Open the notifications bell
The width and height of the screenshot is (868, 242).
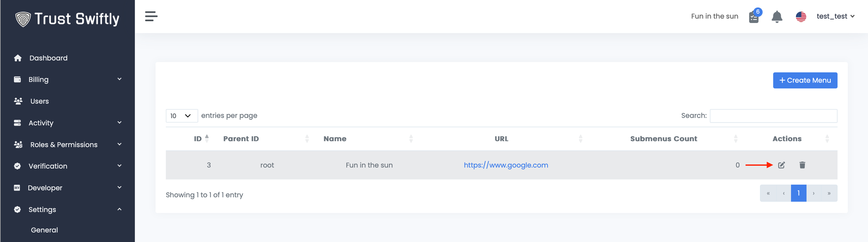pyautogui.click(x=777, y=17)
